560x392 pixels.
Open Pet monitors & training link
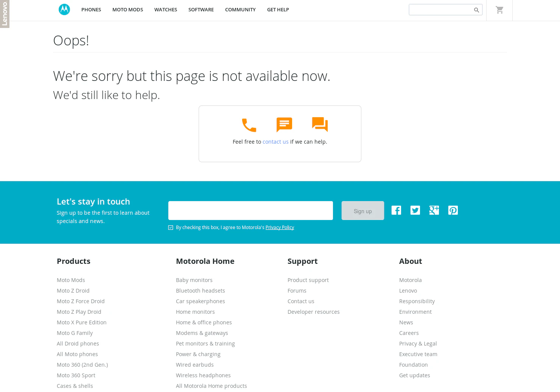pyautogui.click(x=205, y=344)
